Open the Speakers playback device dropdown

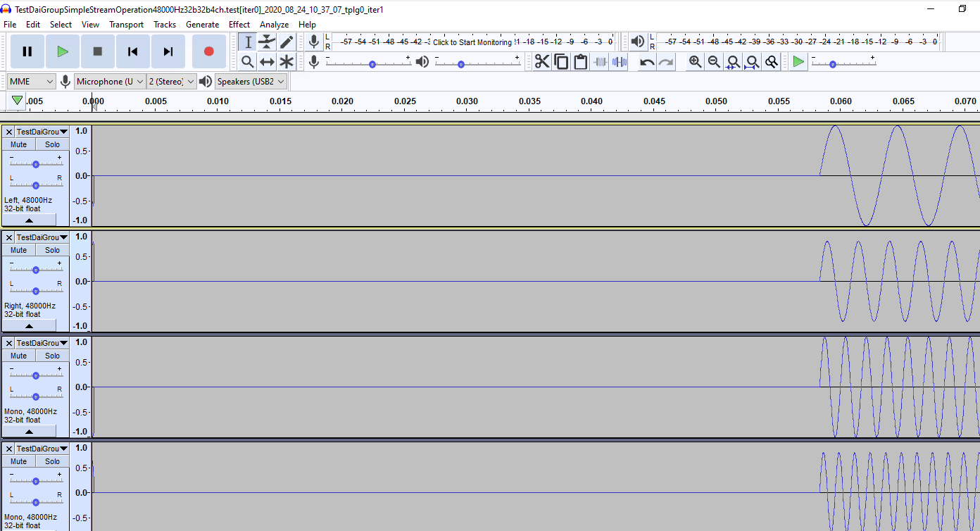251,82
